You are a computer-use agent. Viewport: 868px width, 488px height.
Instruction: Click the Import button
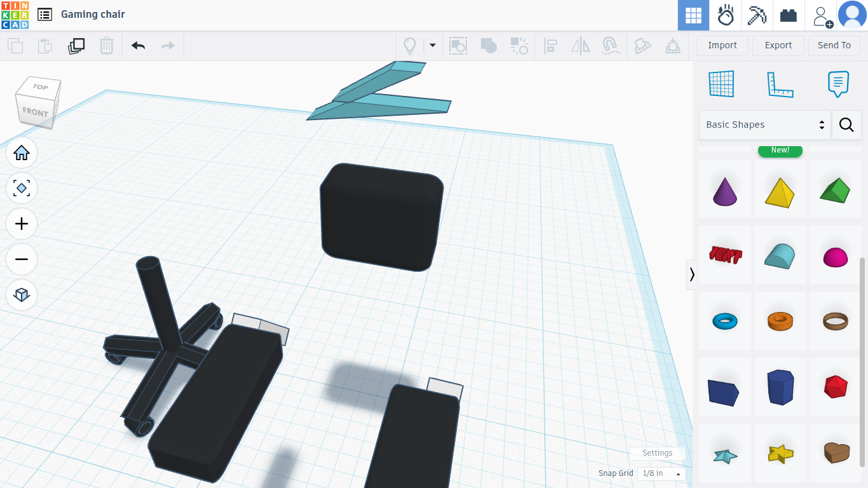[x=722, y=45]
